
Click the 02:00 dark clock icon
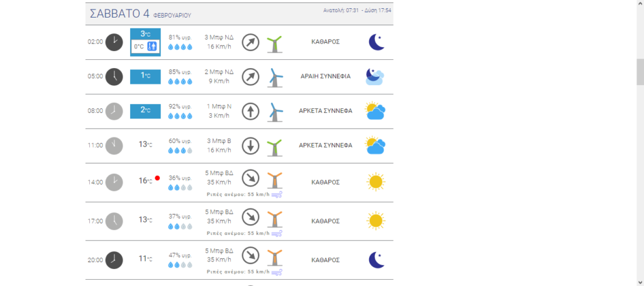[x=114, y=42]
